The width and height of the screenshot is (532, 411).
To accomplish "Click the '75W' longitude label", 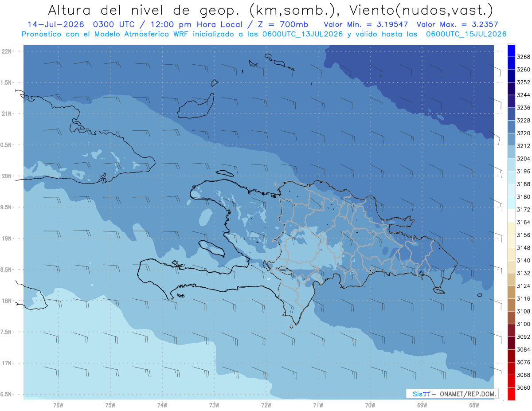I will (x=110, y=405).
